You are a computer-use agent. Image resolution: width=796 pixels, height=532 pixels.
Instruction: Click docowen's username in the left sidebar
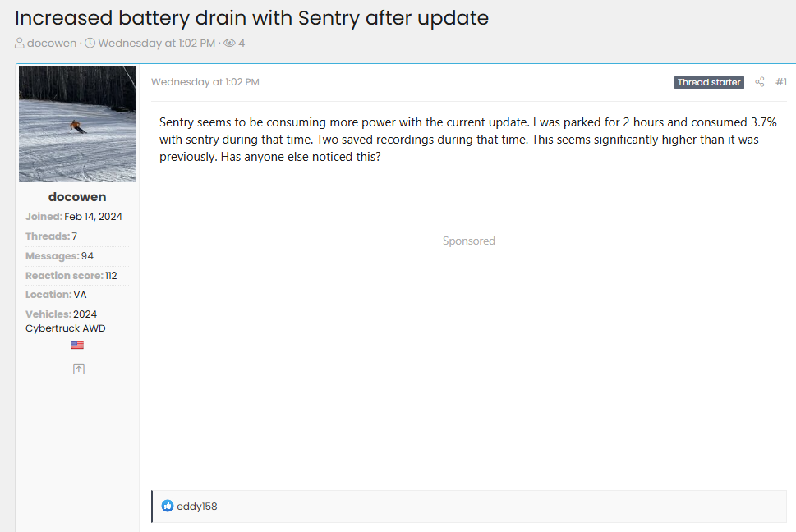coord(76,197)
